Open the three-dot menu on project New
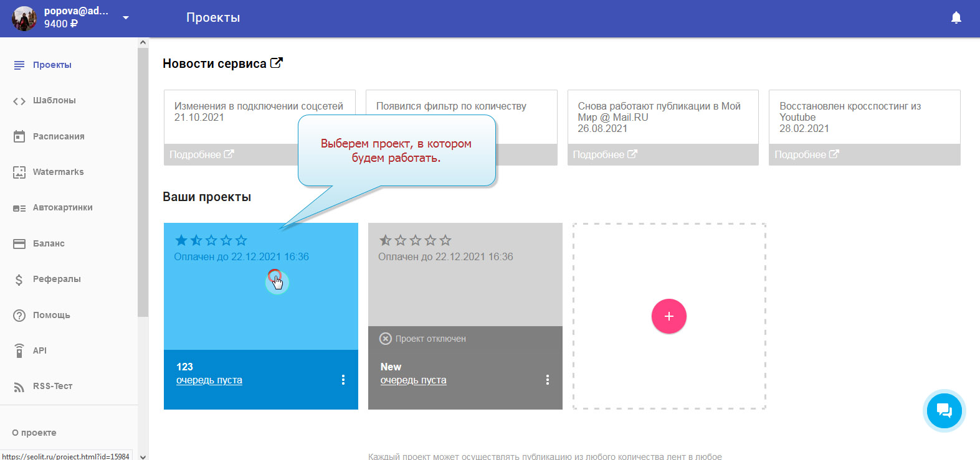Screen dimensions: 980x460 tap(548, 380)
